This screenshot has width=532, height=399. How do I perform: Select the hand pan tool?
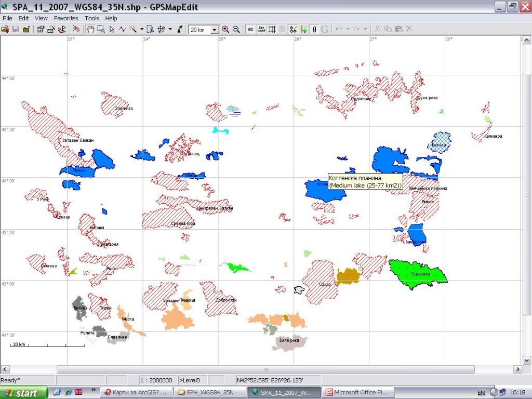pyautogui.click(x=90, y=30)
